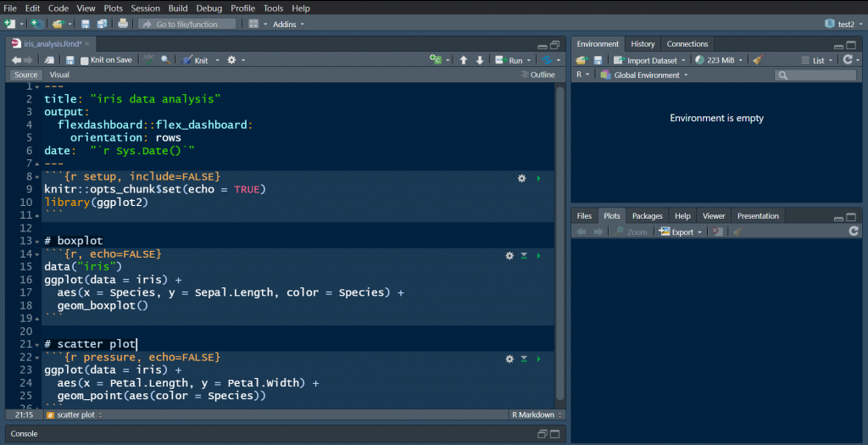Open the test2 project dropdown
This screenshot has height=445, width=868.
point(843,24)
